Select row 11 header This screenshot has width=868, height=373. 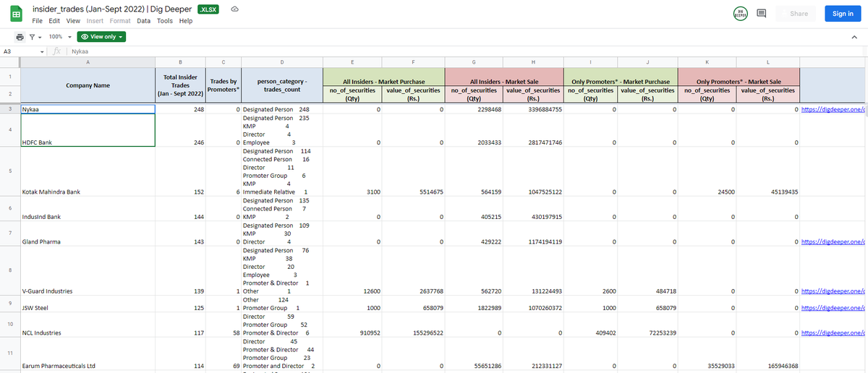pos(9,353)
